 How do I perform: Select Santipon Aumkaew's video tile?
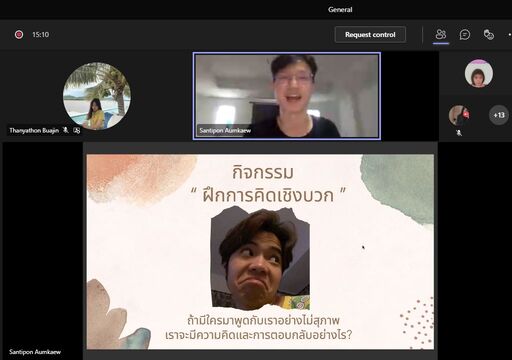click(x=287, y=96)
